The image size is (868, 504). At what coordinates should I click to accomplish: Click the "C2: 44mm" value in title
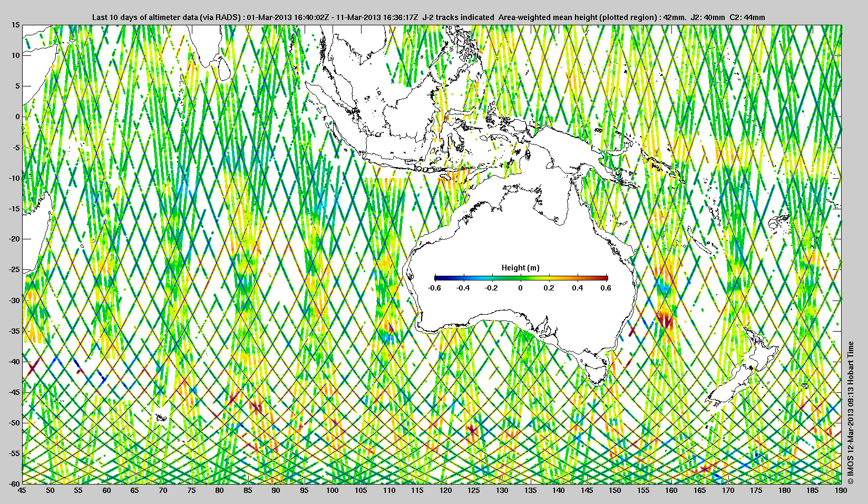(747, 17)
